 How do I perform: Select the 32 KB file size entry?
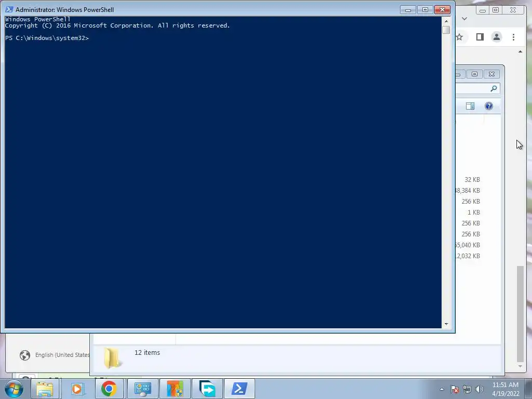tap(472, 179)
